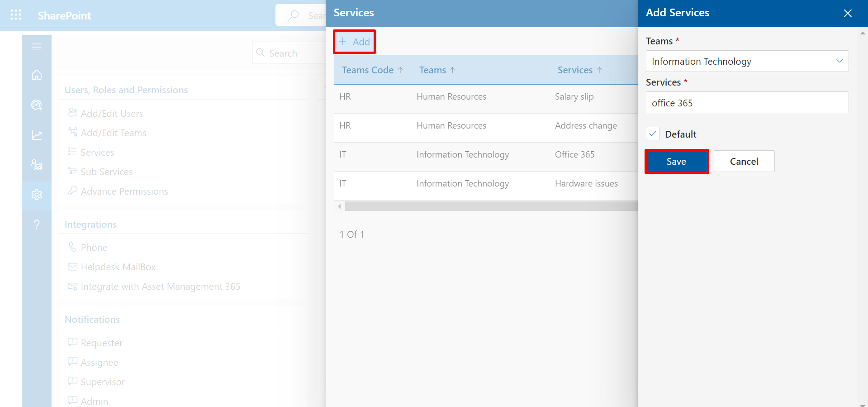The image size is (868, 407).
Task: Sort by Teams column header
Action: (x=437, y=70)
